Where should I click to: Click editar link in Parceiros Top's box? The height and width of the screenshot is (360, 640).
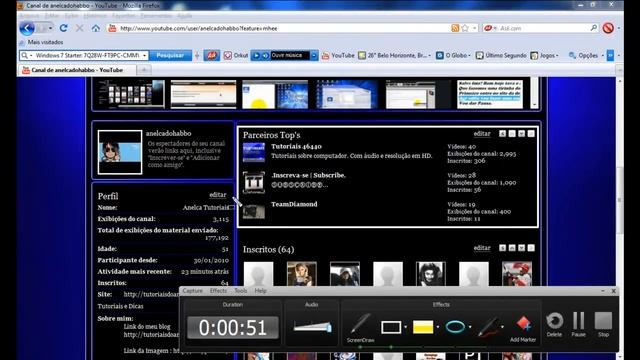(482, 133)
